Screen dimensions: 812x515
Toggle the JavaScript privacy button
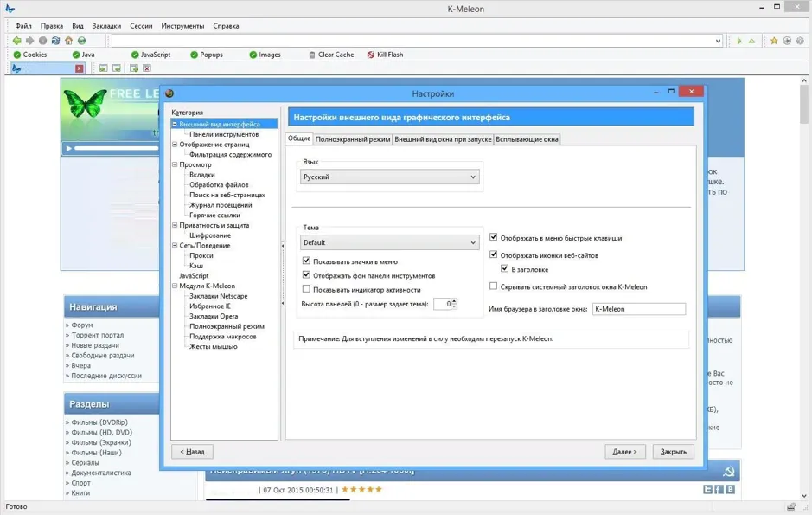pos(150,55)
